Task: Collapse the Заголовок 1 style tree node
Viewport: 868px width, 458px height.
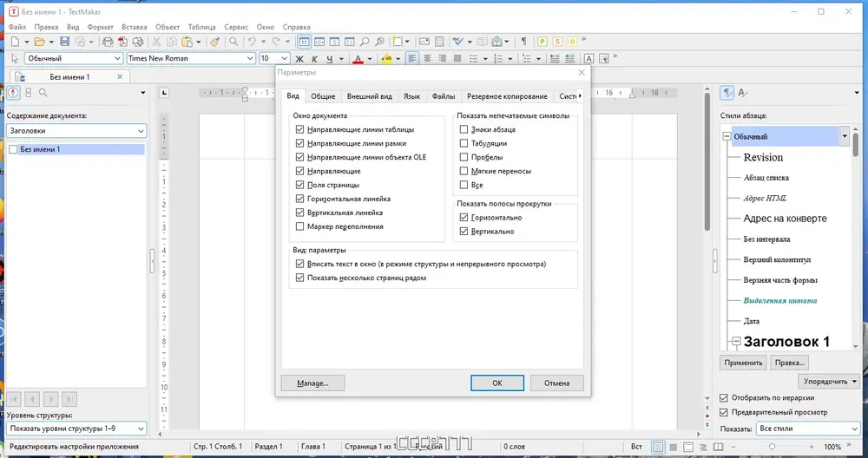Action: click(736, 342)
